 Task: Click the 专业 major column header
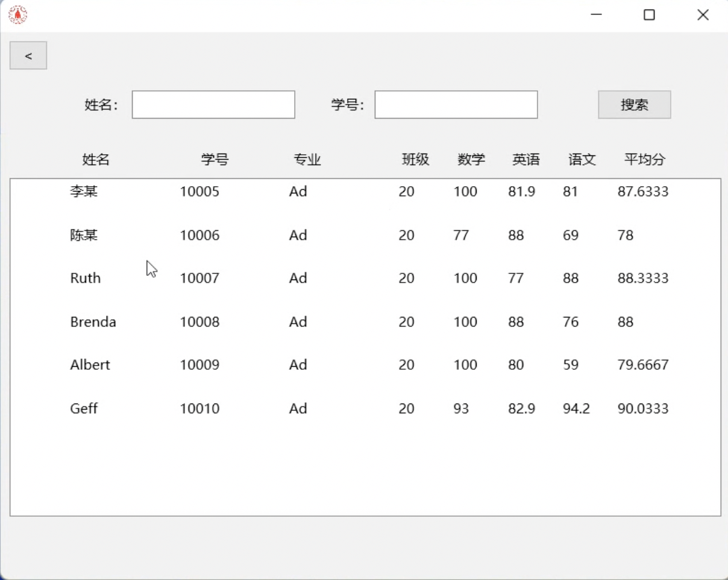click(x=307, y=160)
